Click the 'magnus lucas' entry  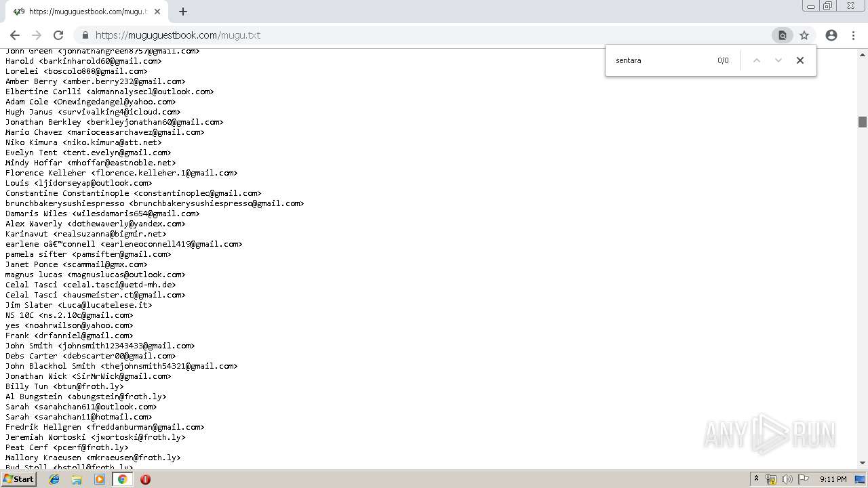[96, 274]
